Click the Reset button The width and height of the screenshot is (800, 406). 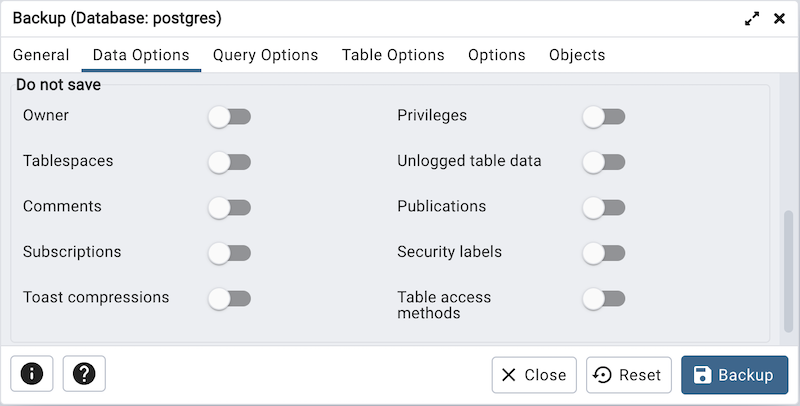[628, 375]
